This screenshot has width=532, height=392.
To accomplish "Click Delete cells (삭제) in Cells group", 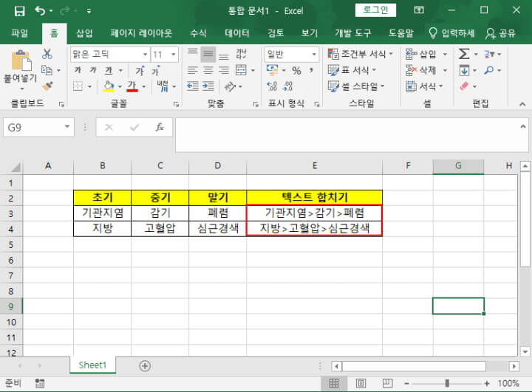I will [x=420, y=70].
